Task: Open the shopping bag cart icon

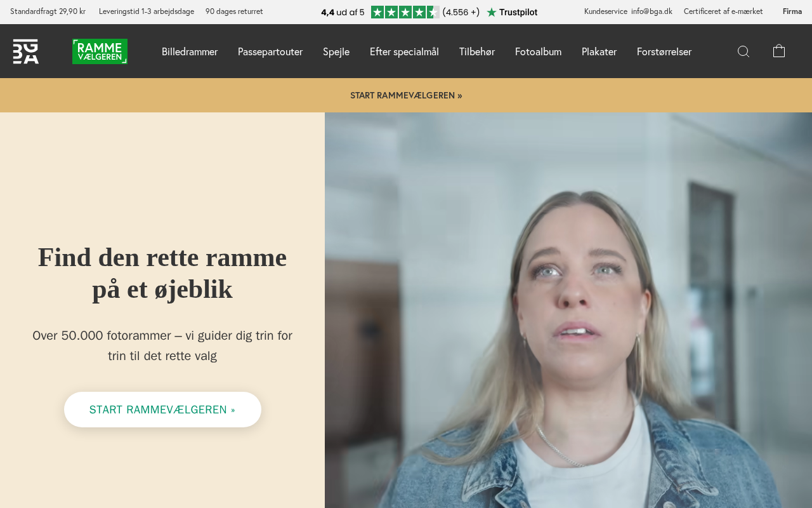Action: click(x=779, y=51)
